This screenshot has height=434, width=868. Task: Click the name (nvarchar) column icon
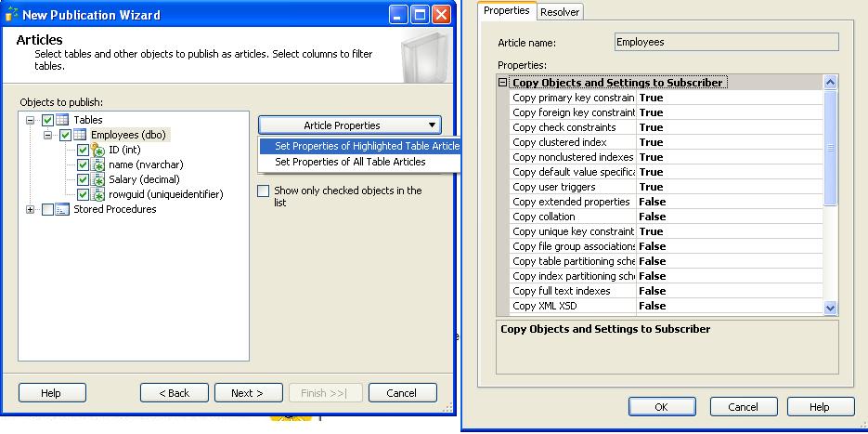tap(98, 164)
